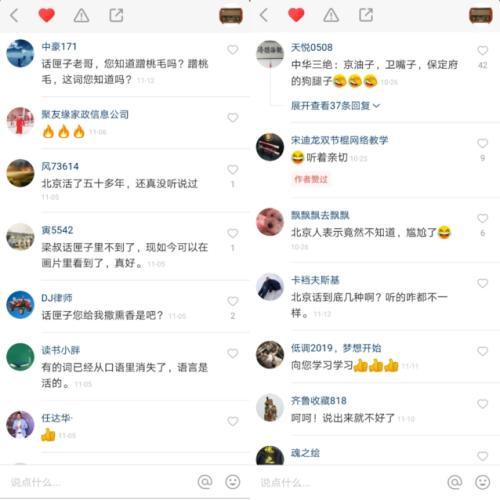
Task: Tap the red heart in left header
Action: click(46, 15)
